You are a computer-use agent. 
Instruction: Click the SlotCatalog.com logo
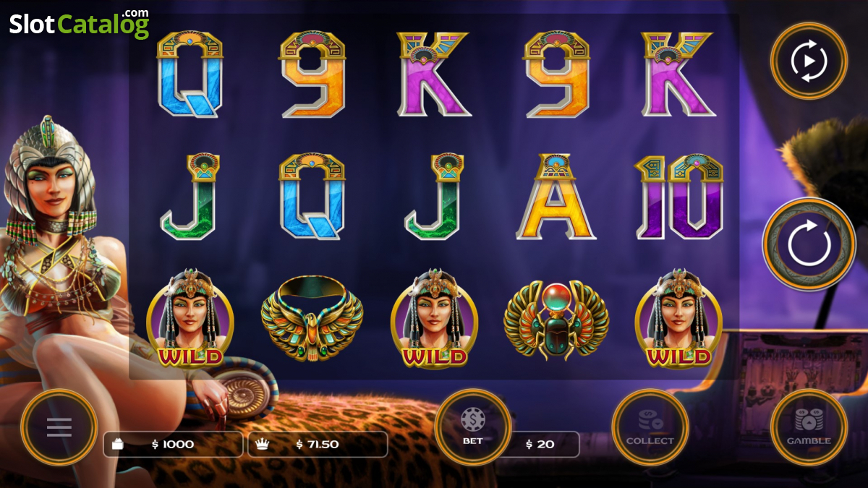click(x=80, y=24)
